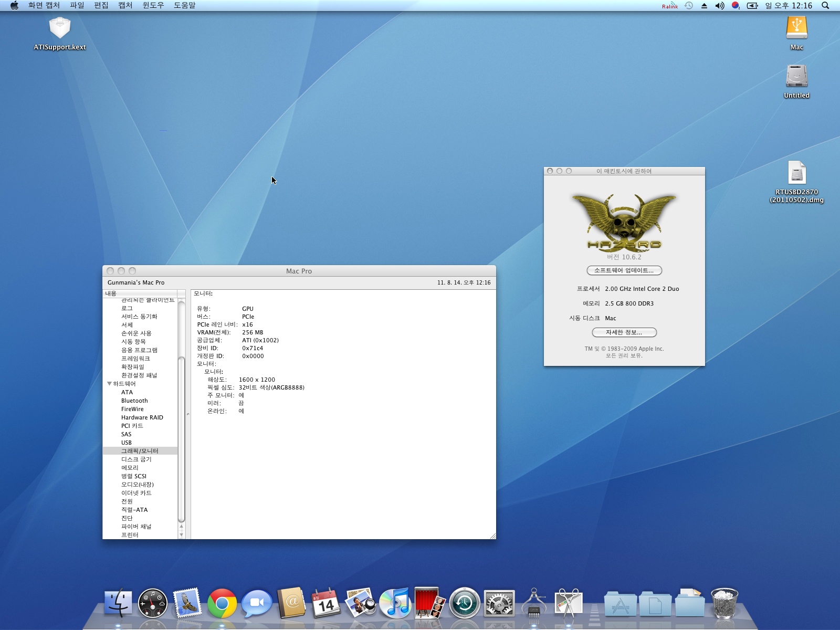The width and height of the screenshot is (840, 630).
Task: Open Address Book in the dock
Action: [x=291, y=603]
